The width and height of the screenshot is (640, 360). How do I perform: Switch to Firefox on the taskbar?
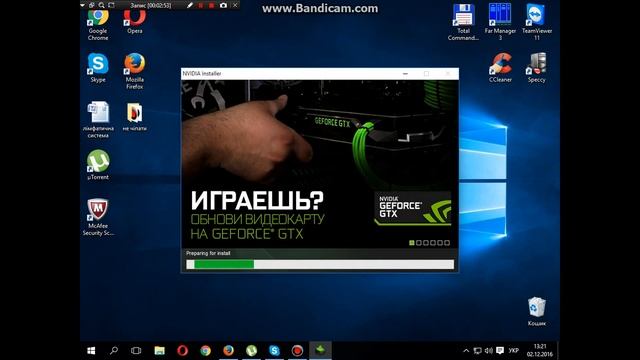pyautogui.click(x=228, y=351)
